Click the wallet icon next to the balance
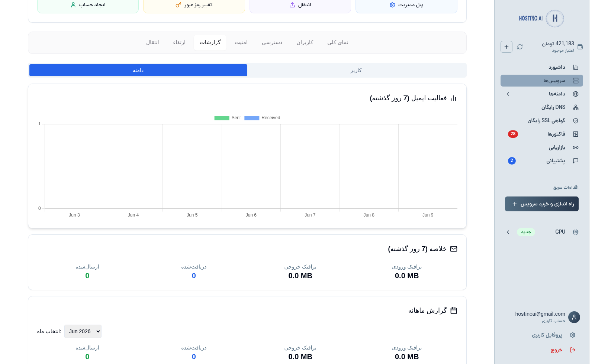 point(580,47)
